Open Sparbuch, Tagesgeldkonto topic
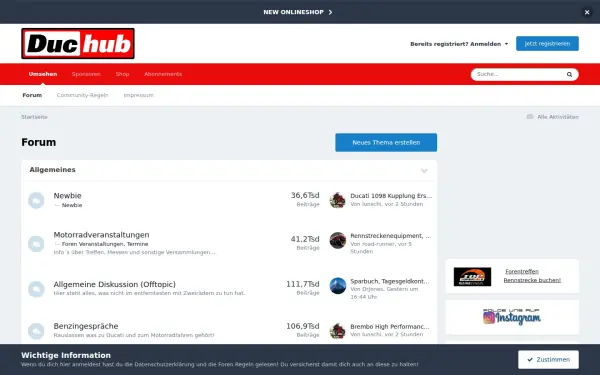Viewport: 600px width, 375px height. coord(390,281)
